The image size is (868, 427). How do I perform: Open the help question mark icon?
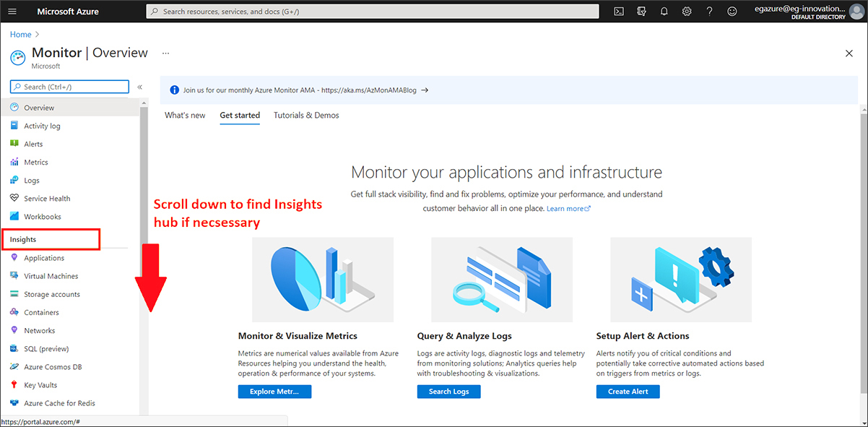coord(710,12)
